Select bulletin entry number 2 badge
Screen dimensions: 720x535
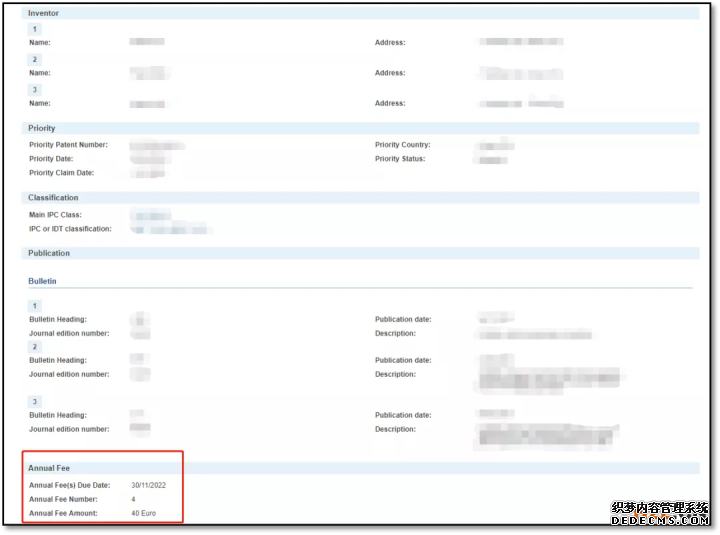(35, 346)
